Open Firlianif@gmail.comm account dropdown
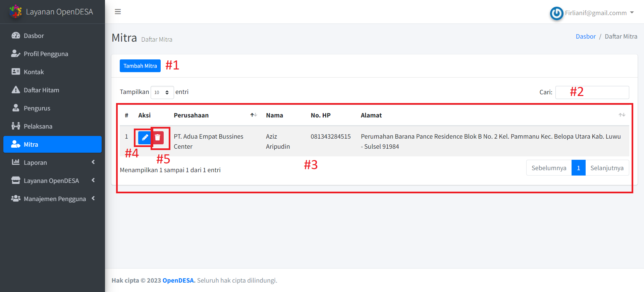644x292 pixels. click(599, 13)
